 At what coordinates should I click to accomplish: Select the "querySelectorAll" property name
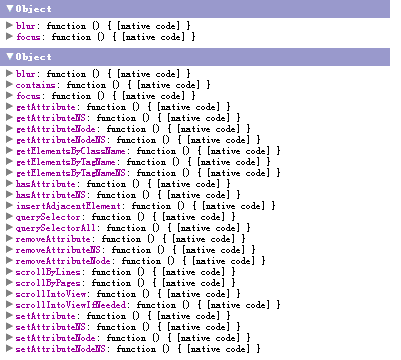pyautogui.click(x=55, y=228)
